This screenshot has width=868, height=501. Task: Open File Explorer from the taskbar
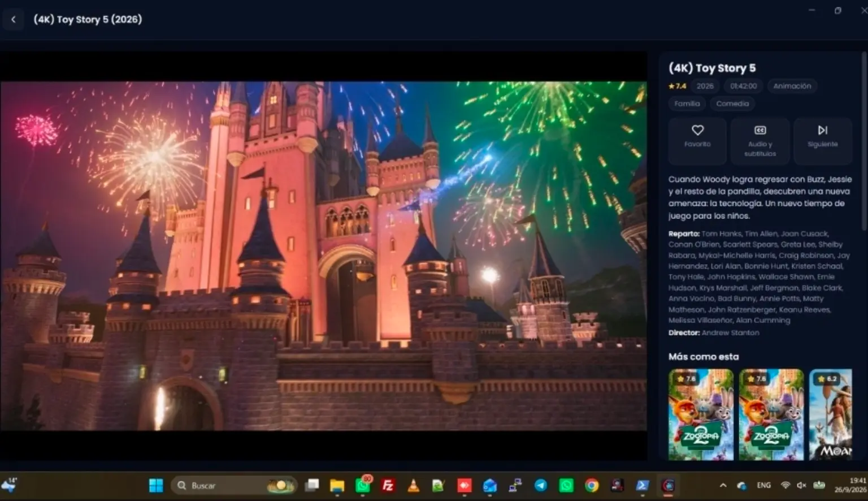point(337,485)
